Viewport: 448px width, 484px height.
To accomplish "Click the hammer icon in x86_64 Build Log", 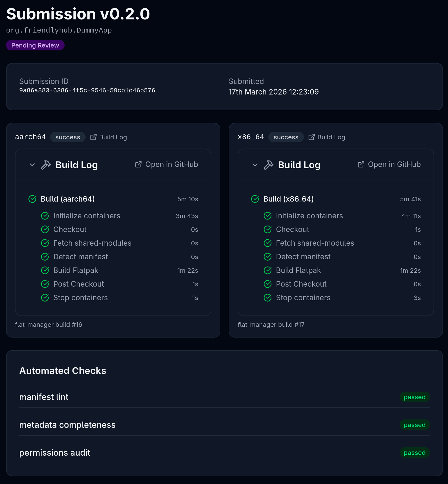I will [x=269, y=165].
